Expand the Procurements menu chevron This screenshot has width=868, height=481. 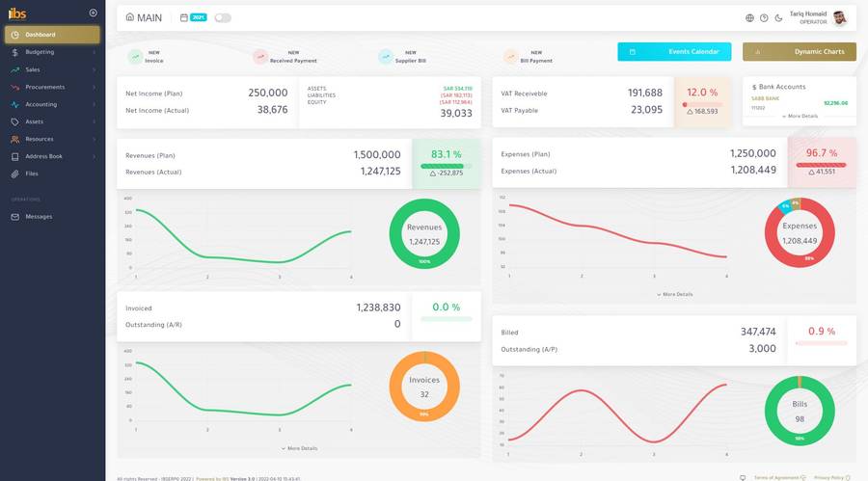(95, 87)
